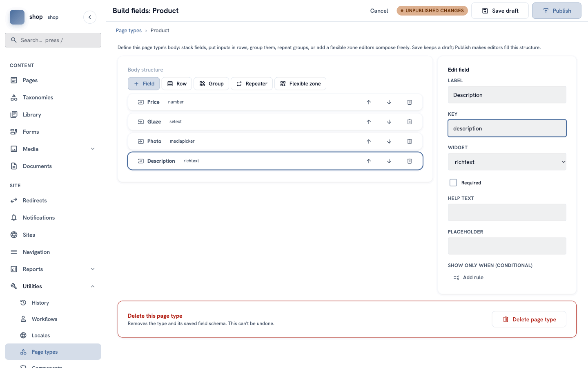This screenshot has height=368, width=588.
Task: Click Cancel in the header
Action: click(379, 11)
